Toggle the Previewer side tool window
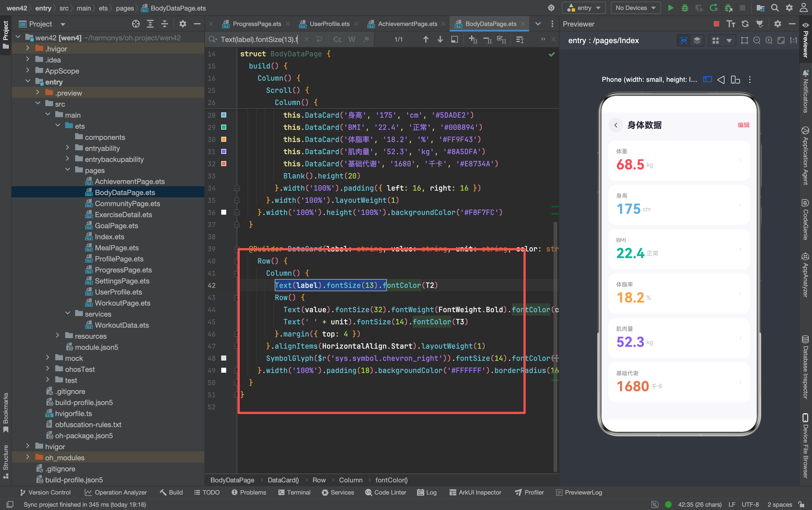The height and width of the screenshot is (510, 812). click(806, 40)
